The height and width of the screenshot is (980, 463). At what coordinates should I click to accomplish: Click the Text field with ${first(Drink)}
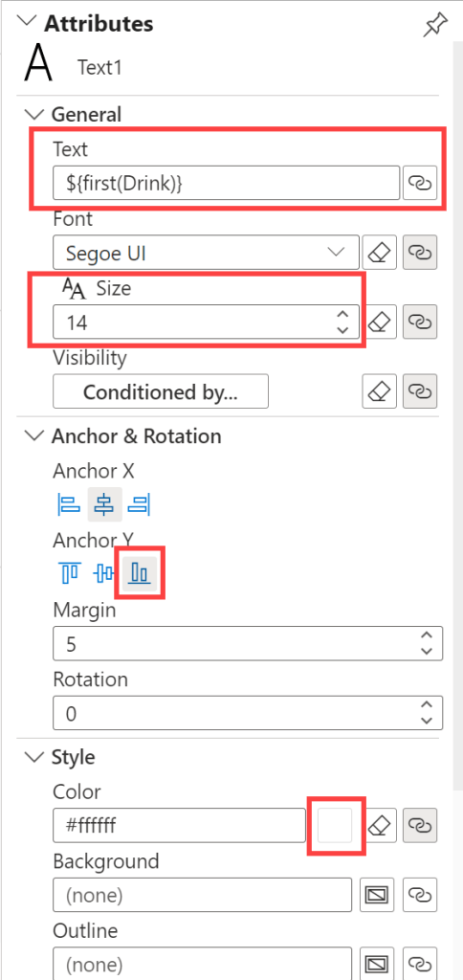coord(226,183)
